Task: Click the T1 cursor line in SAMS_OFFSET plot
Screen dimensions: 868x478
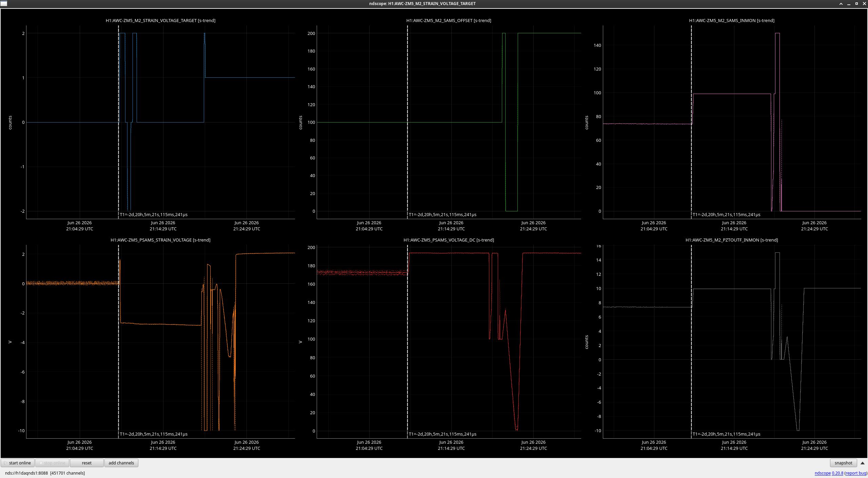Action: [x=407, y=122]
